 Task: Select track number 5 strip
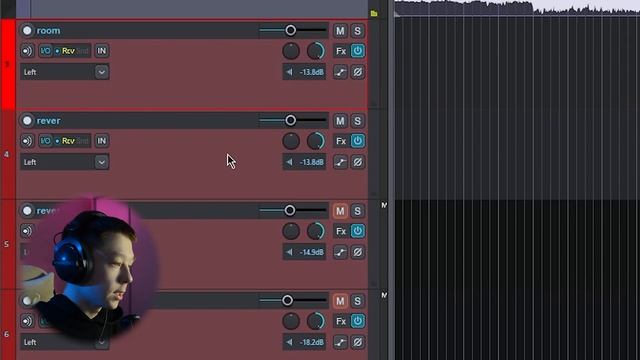pos(7,244)
